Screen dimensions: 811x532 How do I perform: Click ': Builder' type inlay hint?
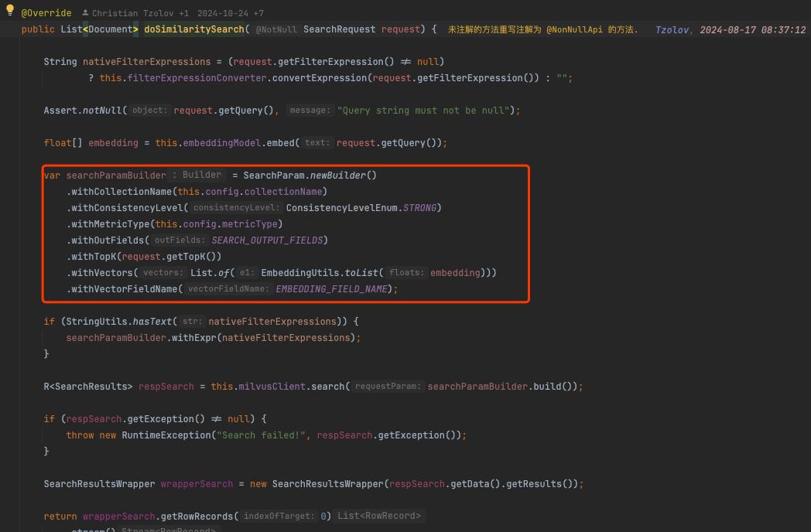click(197, 175)
